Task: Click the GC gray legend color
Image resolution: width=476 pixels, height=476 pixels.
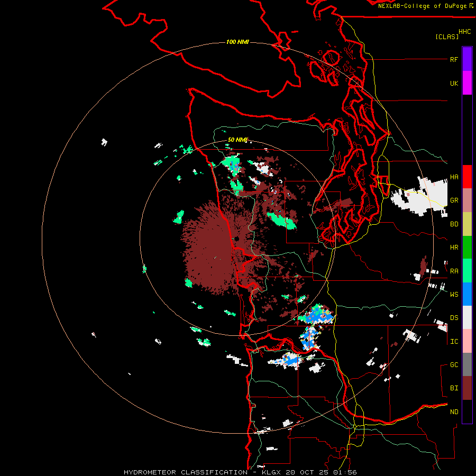Action: 467,364
